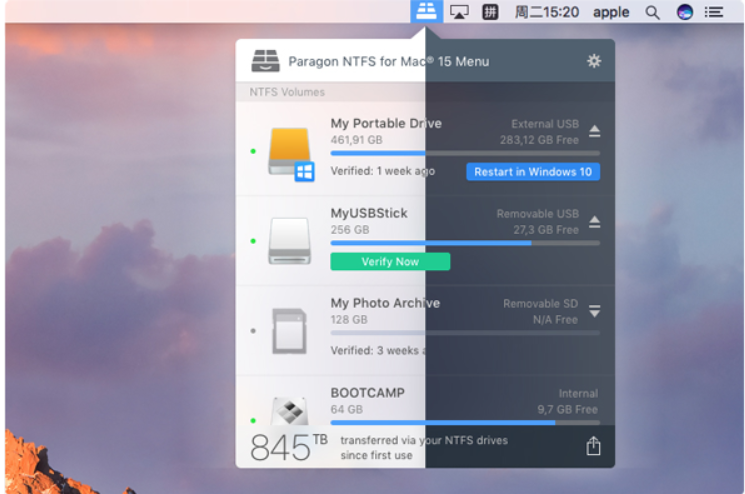The height and width of the screenshot is (494, 745).
Task: Click the green status dot of BOOTCAMP
Action: [x=253, y=420]
